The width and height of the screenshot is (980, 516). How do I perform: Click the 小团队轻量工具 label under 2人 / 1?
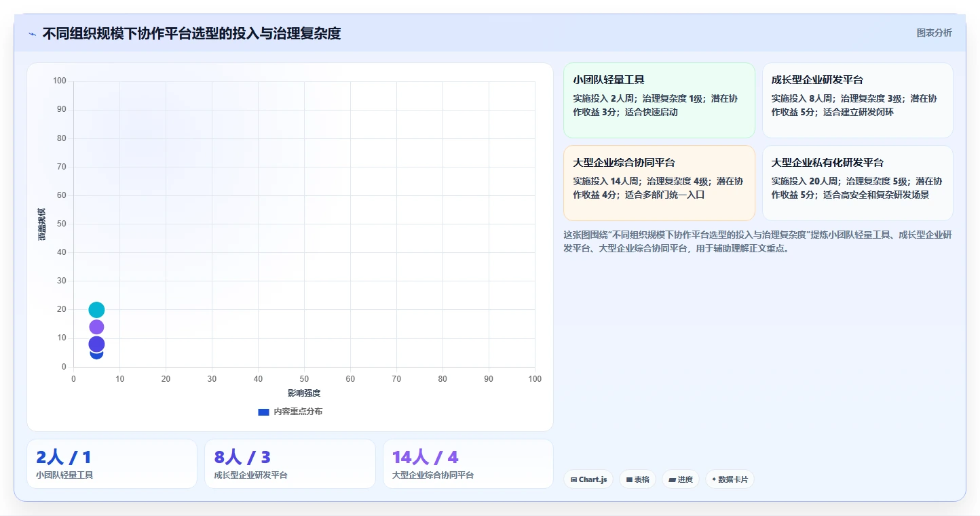tap(64, 475)
